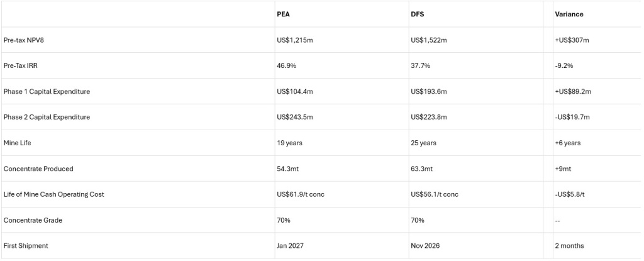The width and height of the screenshot is (644, 261).
Task: Select the Concentrate Grade row label
Action: pyautogui.click(x=33, y=220)
